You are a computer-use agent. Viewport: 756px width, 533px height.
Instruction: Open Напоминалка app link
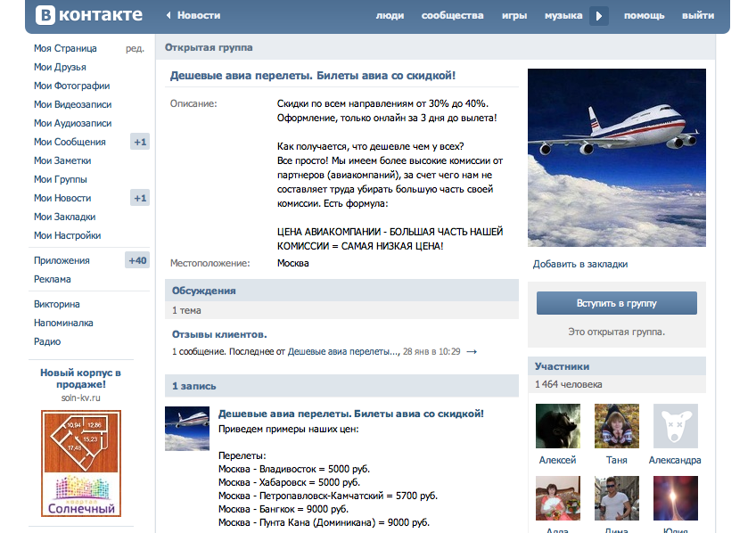(63, 323)
